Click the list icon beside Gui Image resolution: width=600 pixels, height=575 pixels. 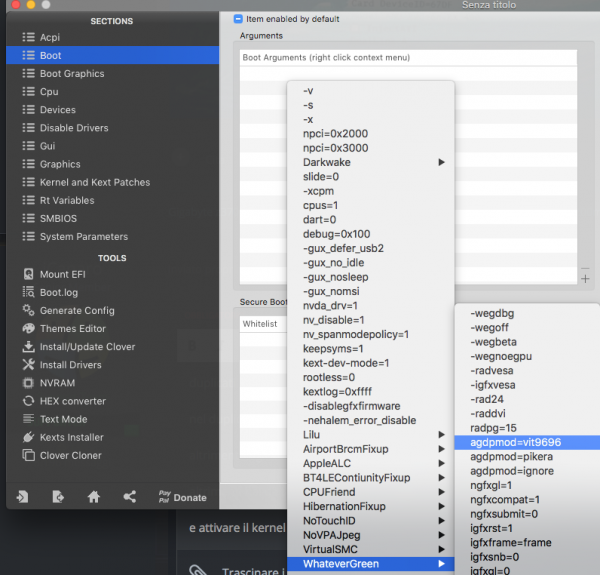(28, 146)
